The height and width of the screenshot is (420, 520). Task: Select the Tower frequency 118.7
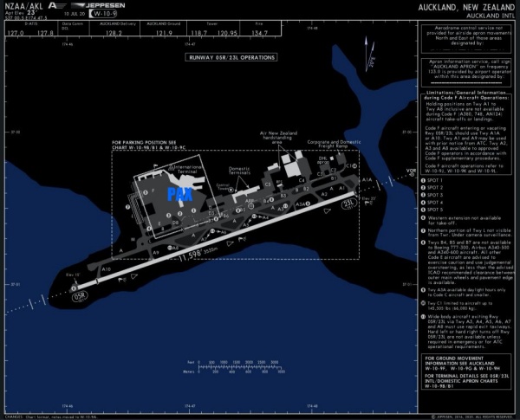click(200, 31)
